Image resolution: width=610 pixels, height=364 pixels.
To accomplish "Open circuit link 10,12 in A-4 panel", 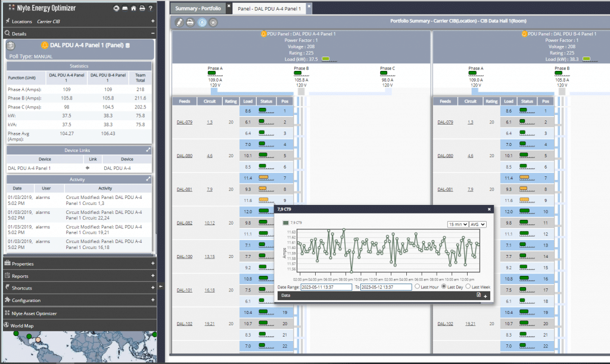I will click(x=209, y=223).
